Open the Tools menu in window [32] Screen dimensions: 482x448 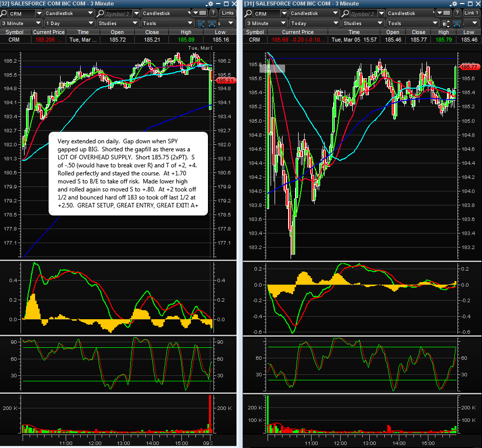point(167,23)
